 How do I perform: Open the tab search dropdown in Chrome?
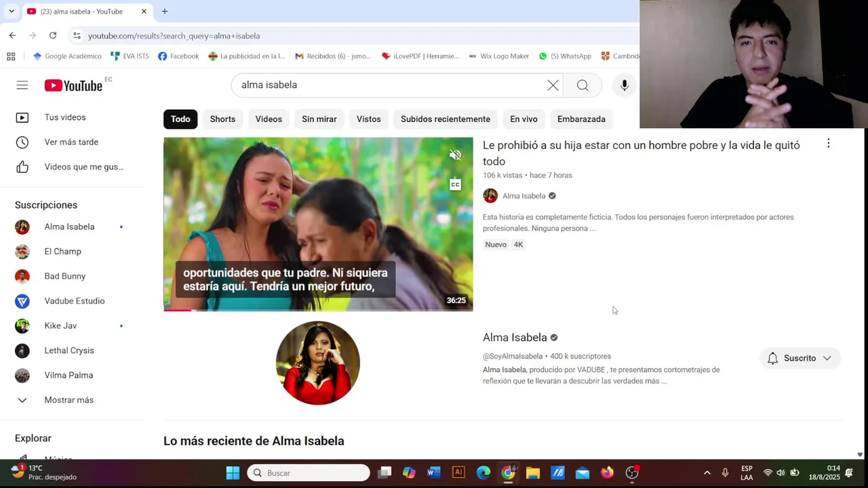tap(12, 11)
